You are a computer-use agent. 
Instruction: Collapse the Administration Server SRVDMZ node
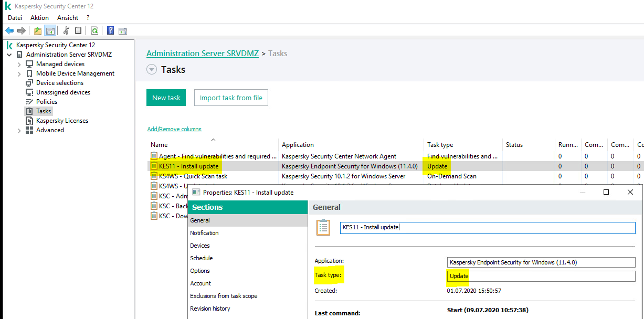coord(9,55)
